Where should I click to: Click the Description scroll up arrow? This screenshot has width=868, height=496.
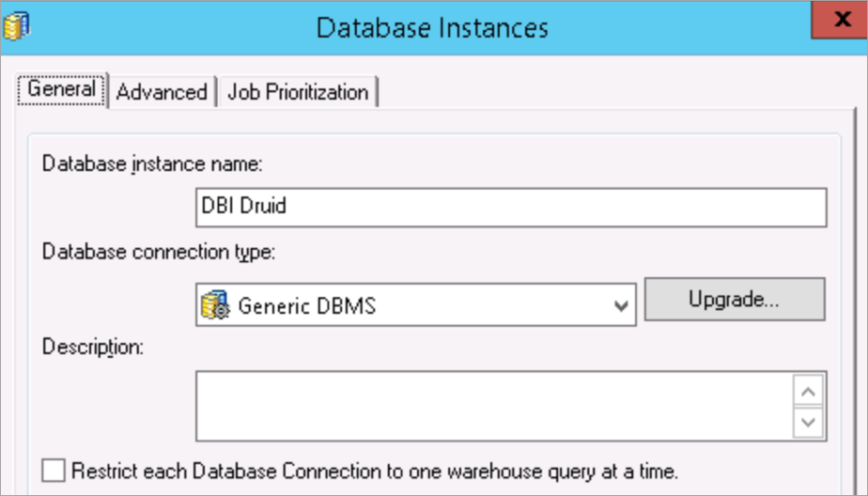point(808,390)
